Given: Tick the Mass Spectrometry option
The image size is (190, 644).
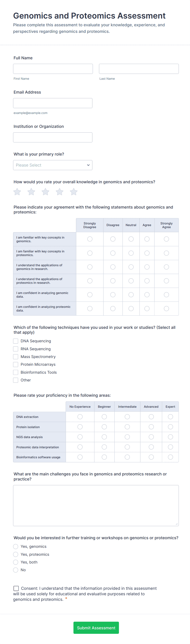Looking at the screenshot, I should click(16, 357).
